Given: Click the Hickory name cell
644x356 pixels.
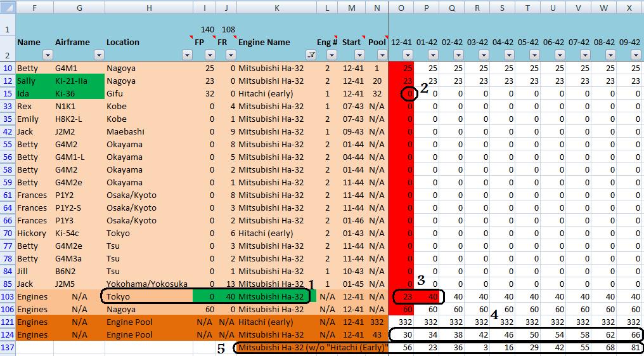Looking at the screenshot, I should click(35, 233).
